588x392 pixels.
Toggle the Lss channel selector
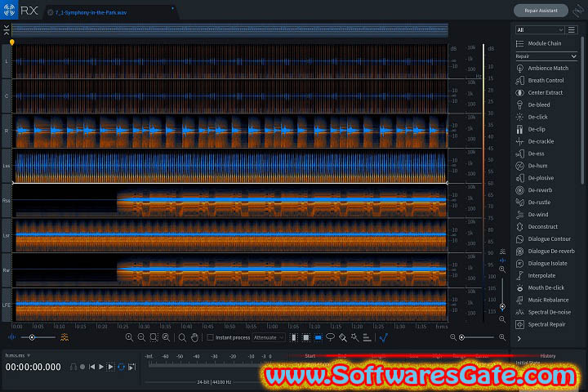7,166
